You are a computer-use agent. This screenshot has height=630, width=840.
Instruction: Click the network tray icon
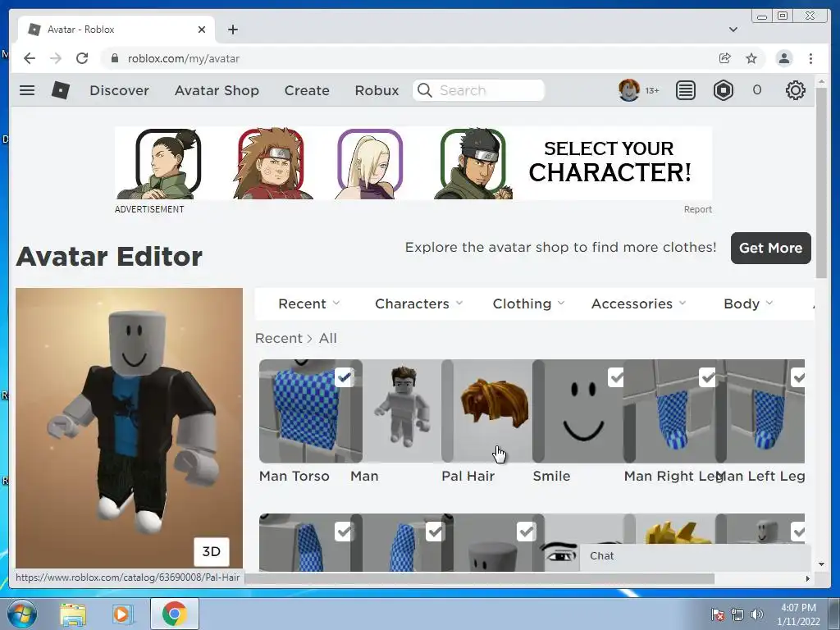coord(737,614)
